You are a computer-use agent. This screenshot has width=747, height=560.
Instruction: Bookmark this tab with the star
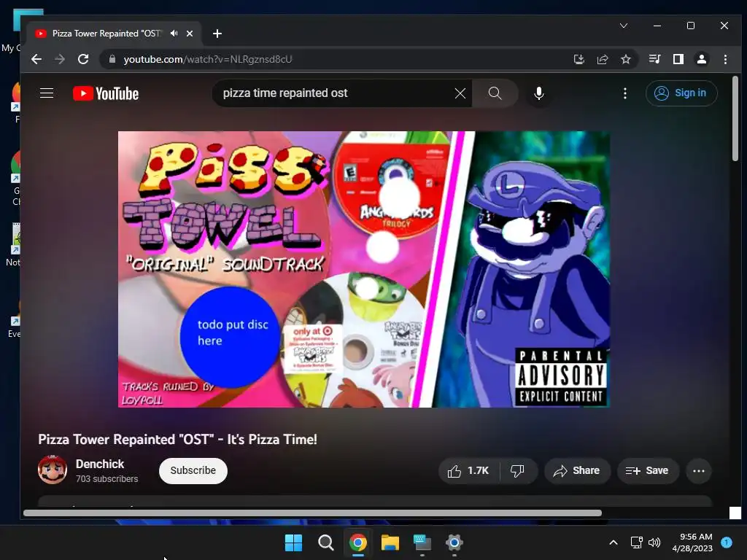point(625,59)
